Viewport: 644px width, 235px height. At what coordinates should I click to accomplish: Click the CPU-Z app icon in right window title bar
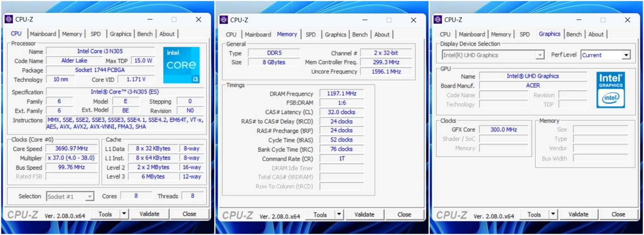pyautogui.click(x=438, y=20)
